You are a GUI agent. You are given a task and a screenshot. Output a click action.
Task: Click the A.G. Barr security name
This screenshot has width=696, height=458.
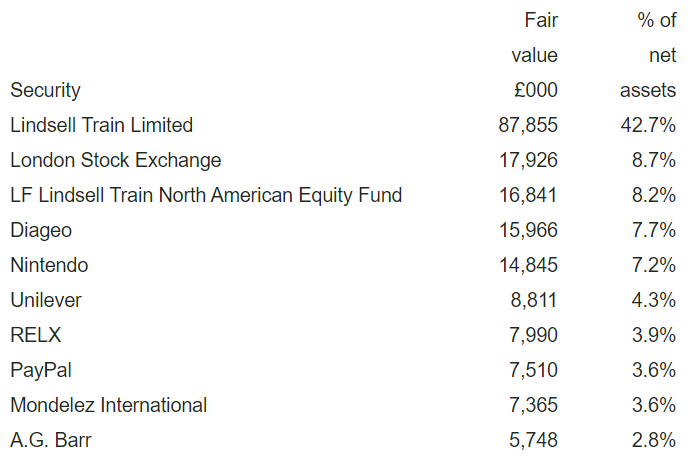click(51, 440)
